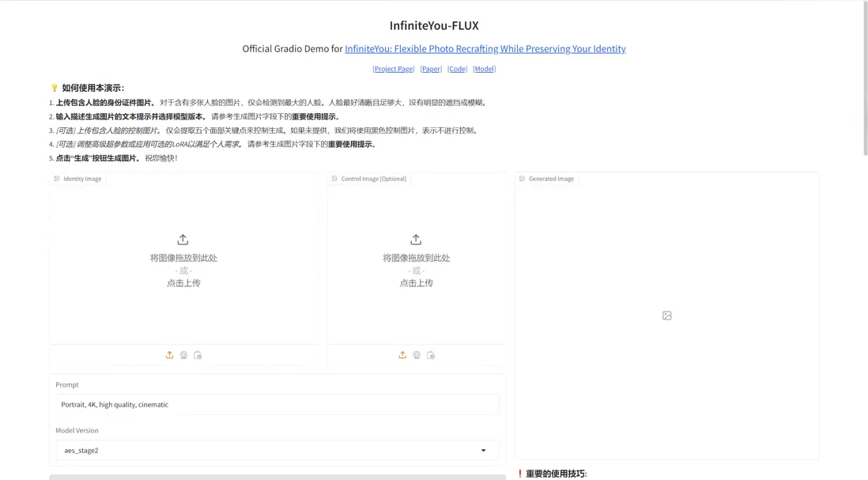Open the InfiniteYou paper title link
Screen dimensions: 868x480
(x=485, y=49)
